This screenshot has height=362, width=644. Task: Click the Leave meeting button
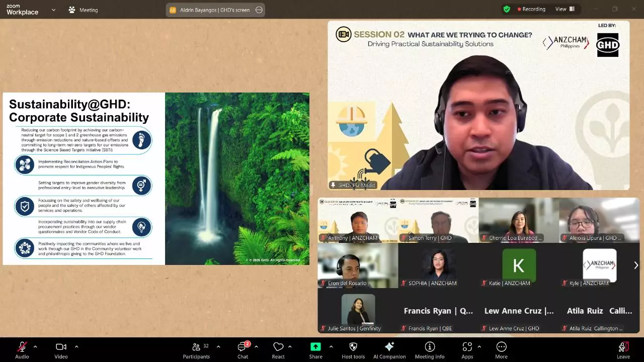pos(623,350)
